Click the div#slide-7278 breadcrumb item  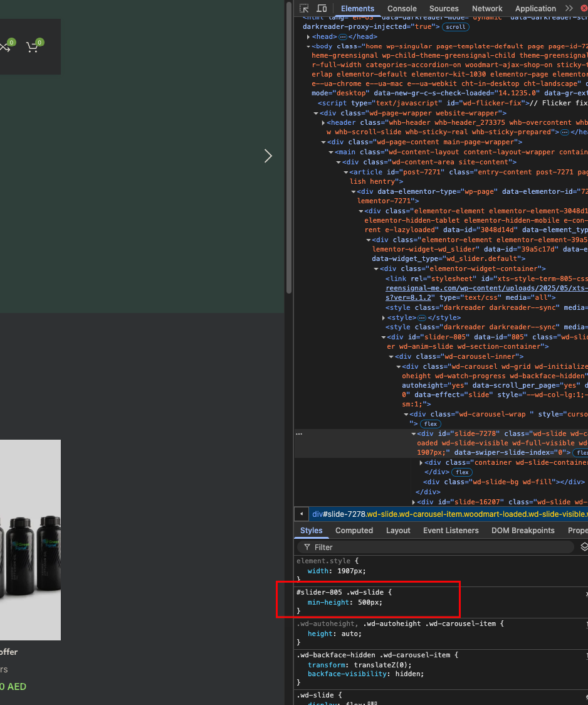pyautogui.click(x=449, y=514)
